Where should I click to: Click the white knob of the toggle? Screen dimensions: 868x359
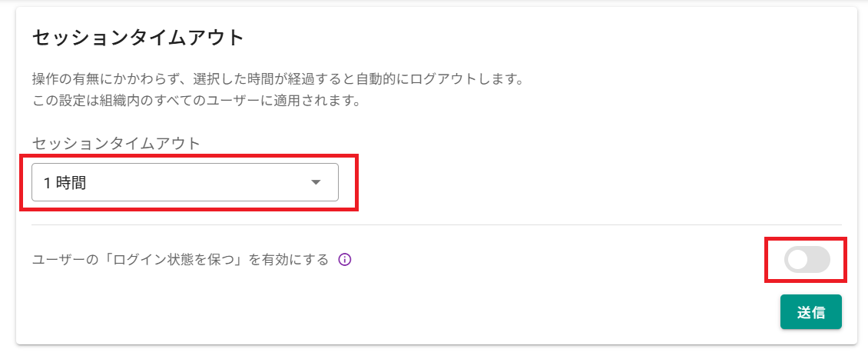coord(797,260)
